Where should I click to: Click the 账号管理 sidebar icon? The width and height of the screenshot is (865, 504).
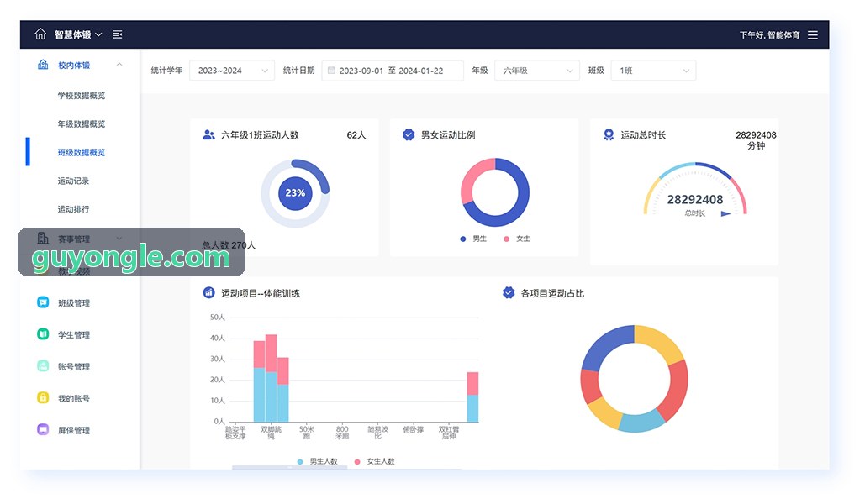coord(43,366)
